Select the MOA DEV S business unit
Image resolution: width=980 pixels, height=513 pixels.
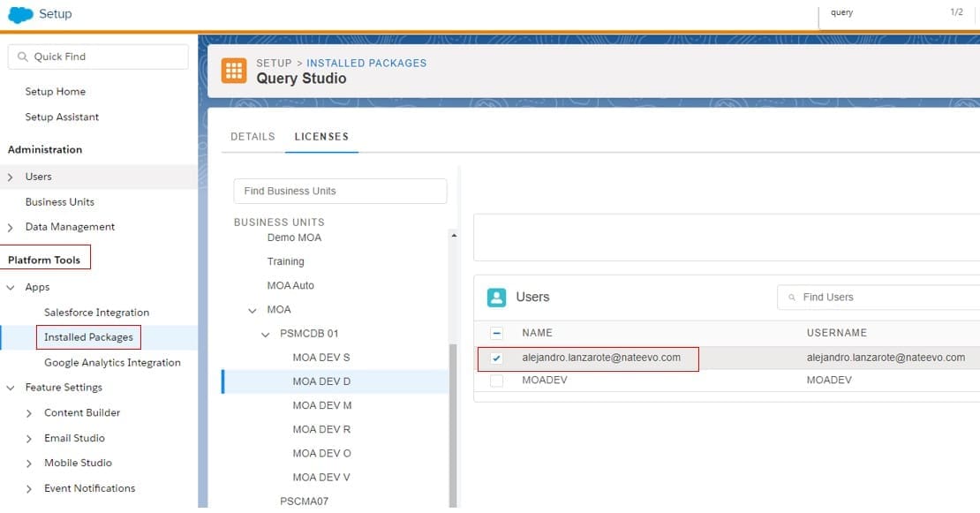pos(321,358)
